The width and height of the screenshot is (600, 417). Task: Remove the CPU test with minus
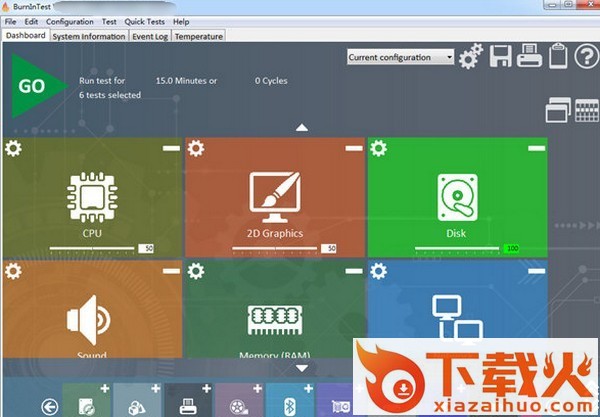171,148
